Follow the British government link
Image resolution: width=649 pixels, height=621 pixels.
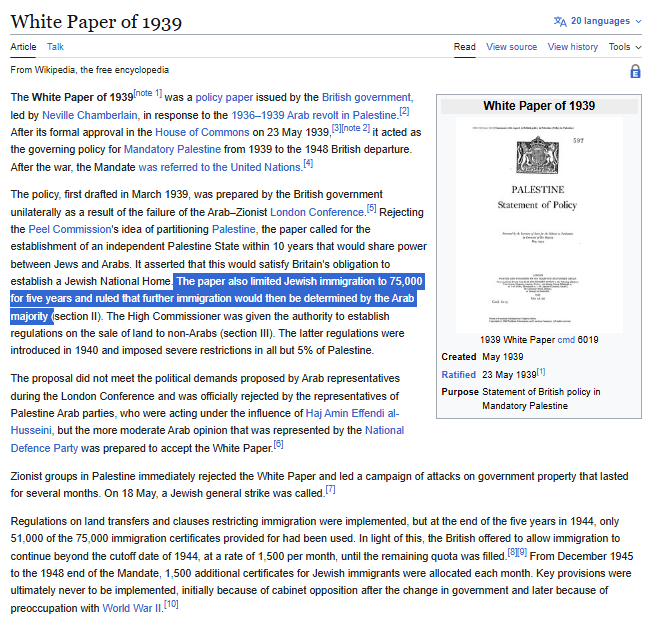[x=367, y=97]
